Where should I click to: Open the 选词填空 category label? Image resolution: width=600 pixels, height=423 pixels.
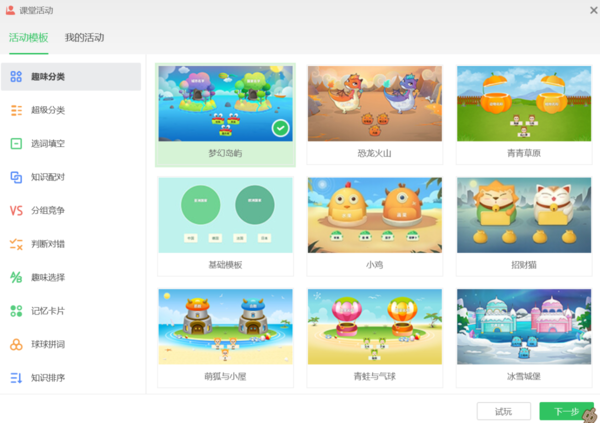[48, 144]
